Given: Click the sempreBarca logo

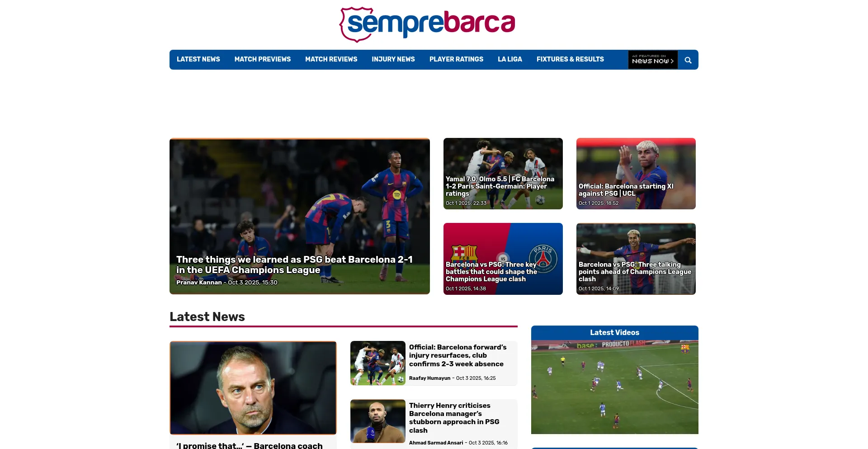Looking at the screenshot, I should [x=427, y=24].
